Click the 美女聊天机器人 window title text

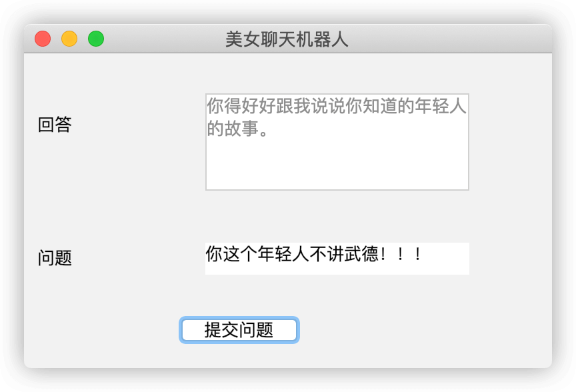(287, 39)
